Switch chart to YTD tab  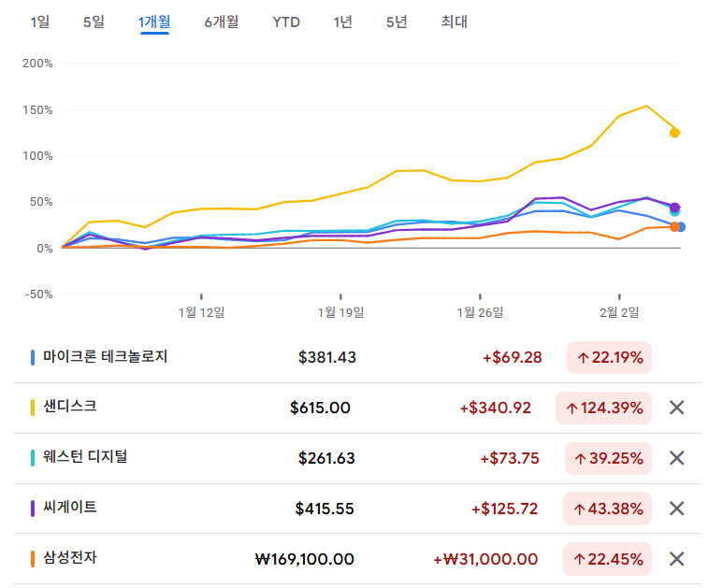tap(286, 22)
